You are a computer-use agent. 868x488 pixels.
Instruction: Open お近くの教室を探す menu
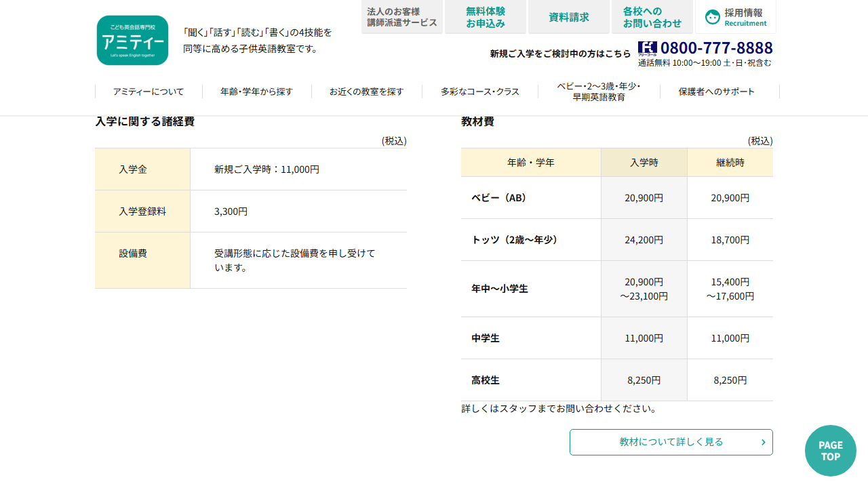(x=367, y=91)
